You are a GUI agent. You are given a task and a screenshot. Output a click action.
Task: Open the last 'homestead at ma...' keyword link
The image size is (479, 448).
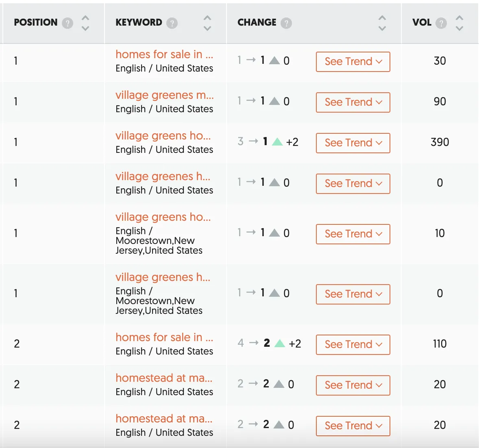164,418
